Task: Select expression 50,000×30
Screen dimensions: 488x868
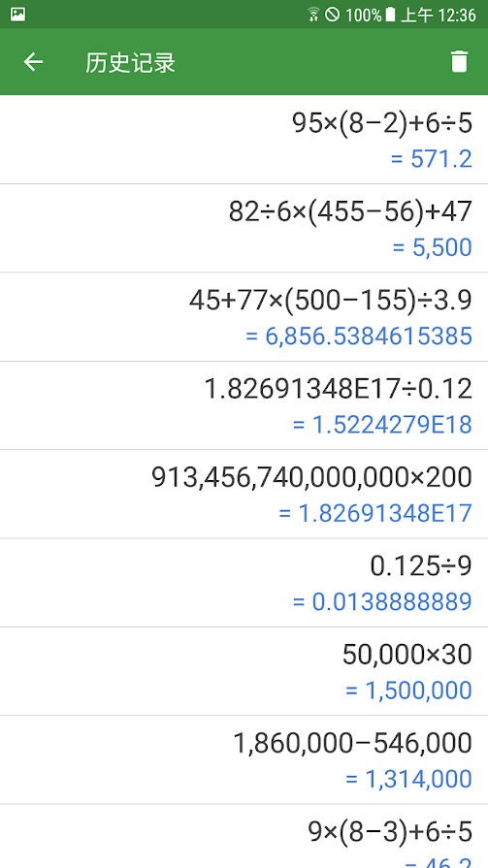Action: (x=407, y=655)
